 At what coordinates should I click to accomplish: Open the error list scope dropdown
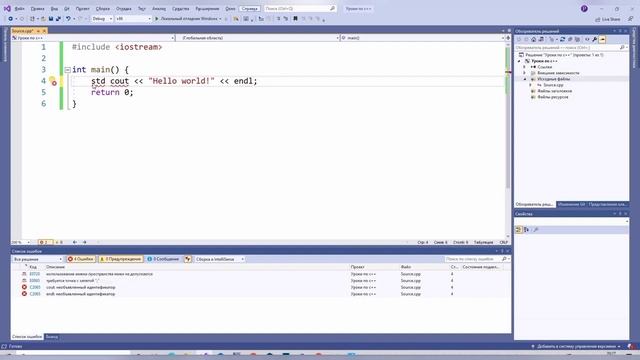pyautogui.click(x=37, y=259)
